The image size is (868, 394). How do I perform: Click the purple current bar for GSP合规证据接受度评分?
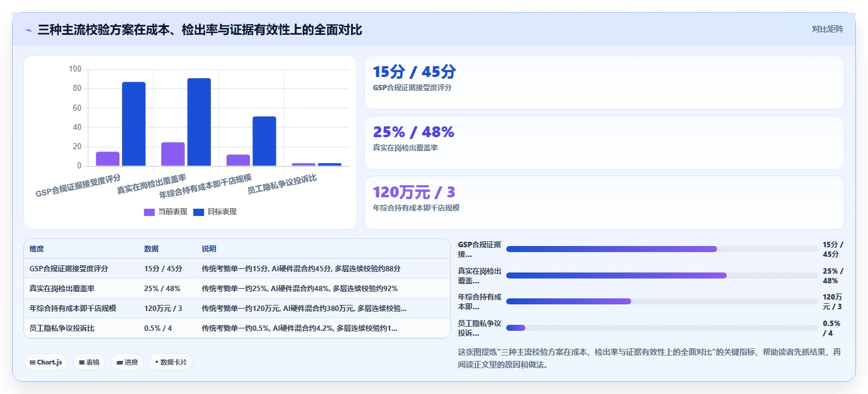pos(108,159)
